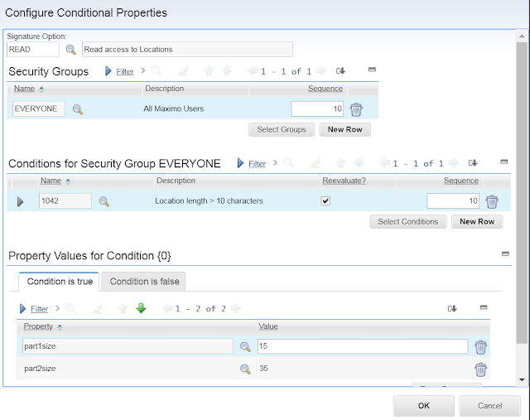Uncheck Reevaluate for condition 1042
Screen dimensions: 530x420
tap(325, 200)
